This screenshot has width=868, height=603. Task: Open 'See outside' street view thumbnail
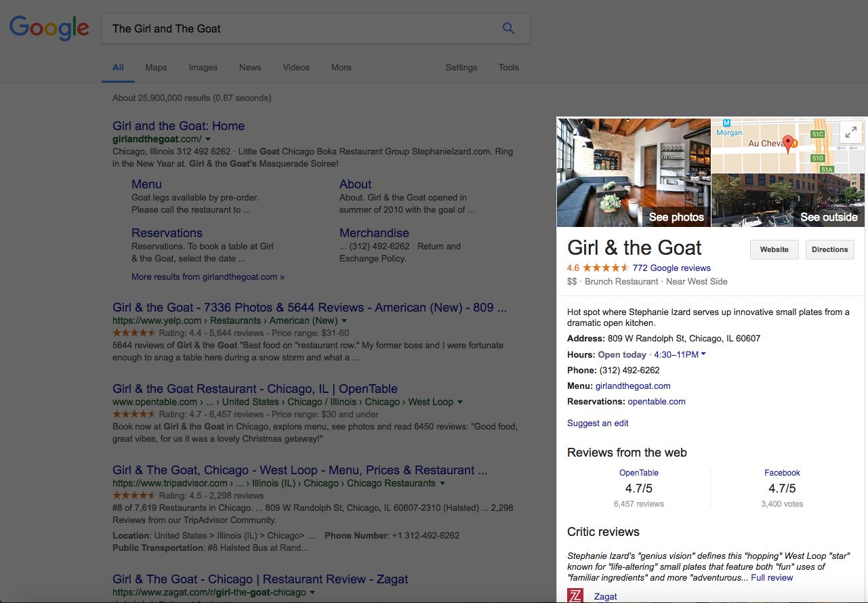point(788,200)
